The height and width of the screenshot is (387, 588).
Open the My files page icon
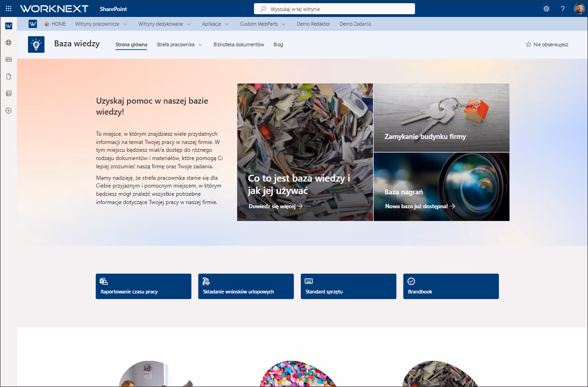8,77
